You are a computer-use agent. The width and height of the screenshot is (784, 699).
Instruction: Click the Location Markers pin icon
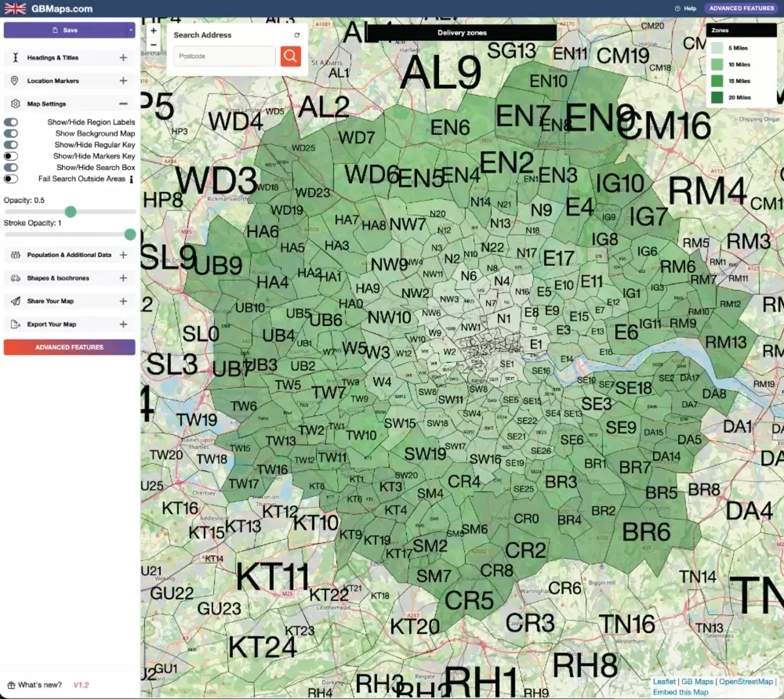tap(15, 80)
